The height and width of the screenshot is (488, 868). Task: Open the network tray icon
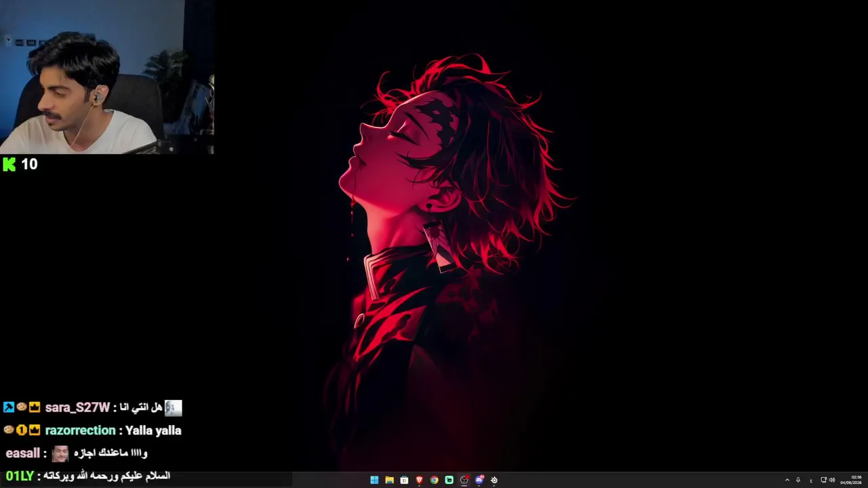(x=824, y=480)
